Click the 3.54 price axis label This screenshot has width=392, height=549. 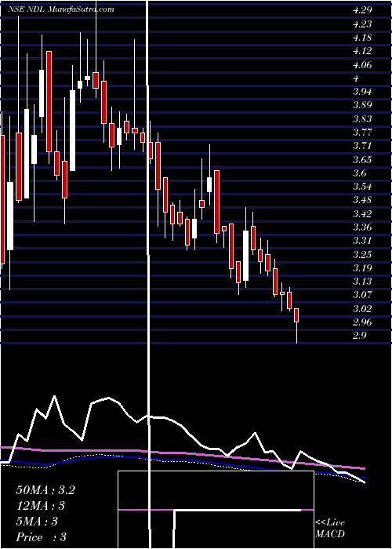point(362,187)
